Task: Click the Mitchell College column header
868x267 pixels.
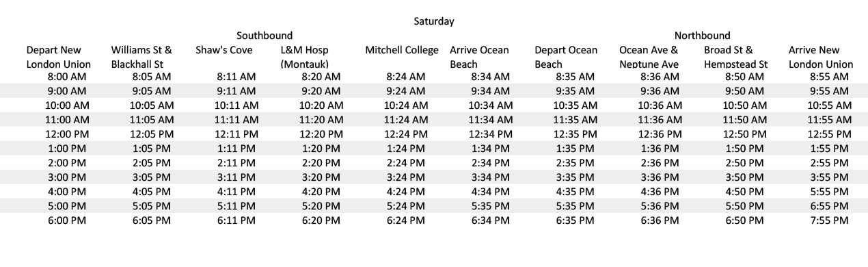Action: (x=402, y=50)
